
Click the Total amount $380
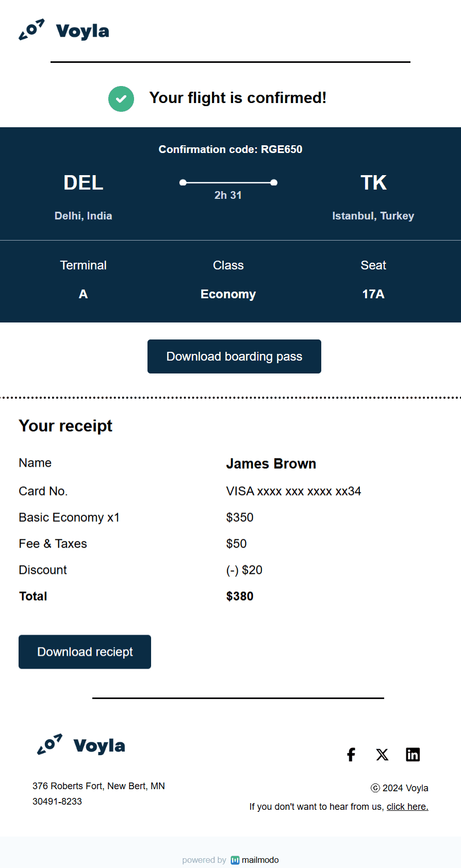tap(240, 596)
